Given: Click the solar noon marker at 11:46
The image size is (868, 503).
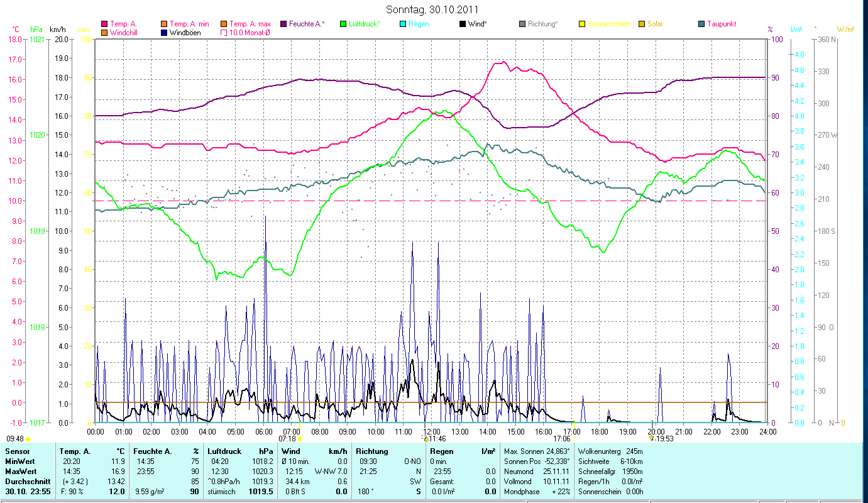Looking at the screenshot, I should (426, 438).
